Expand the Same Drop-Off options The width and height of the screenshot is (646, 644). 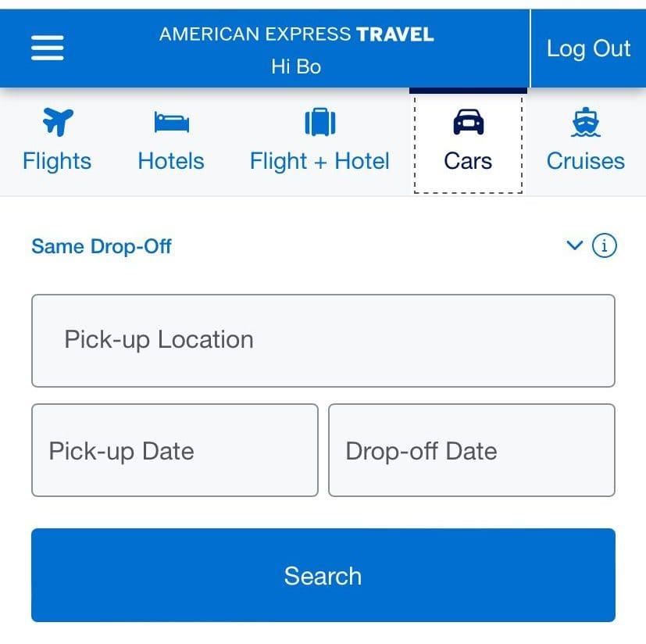point(574,245)
